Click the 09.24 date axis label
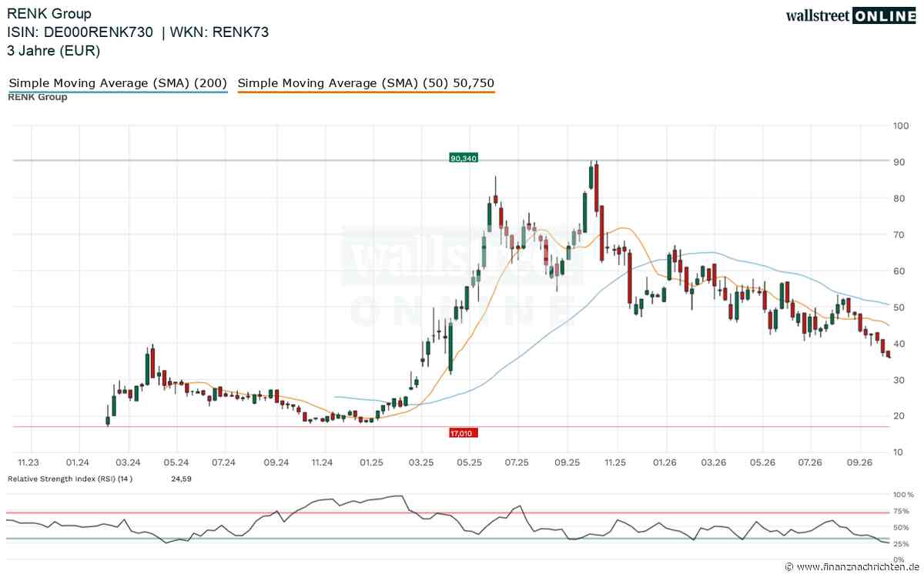924x578 pixels. [x=276, y=462]
